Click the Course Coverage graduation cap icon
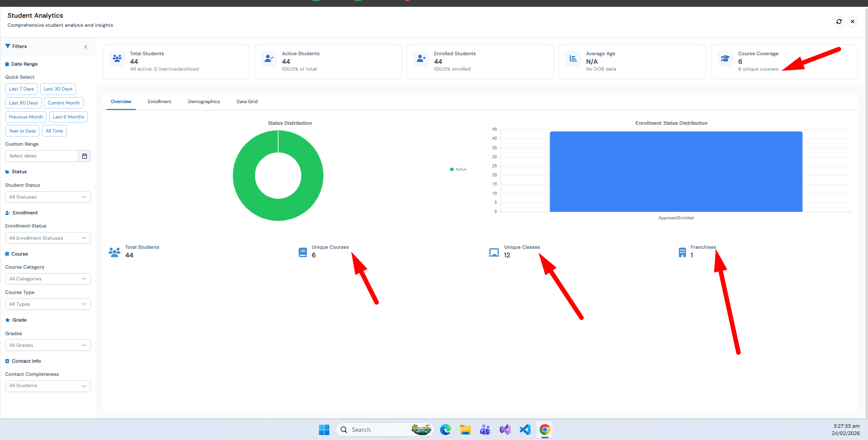The image size is (868, 440). click(726, 58)
